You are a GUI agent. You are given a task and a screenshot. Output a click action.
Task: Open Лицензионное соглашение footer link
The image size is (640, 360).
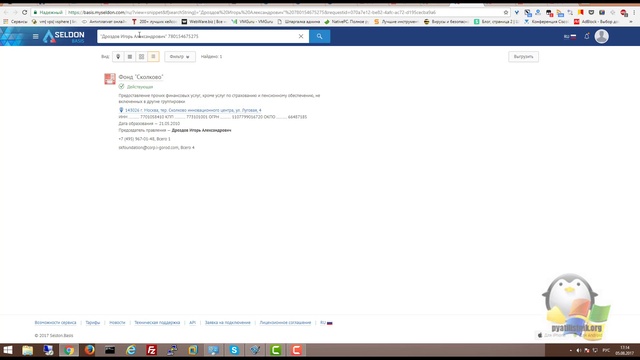(285, 322)
